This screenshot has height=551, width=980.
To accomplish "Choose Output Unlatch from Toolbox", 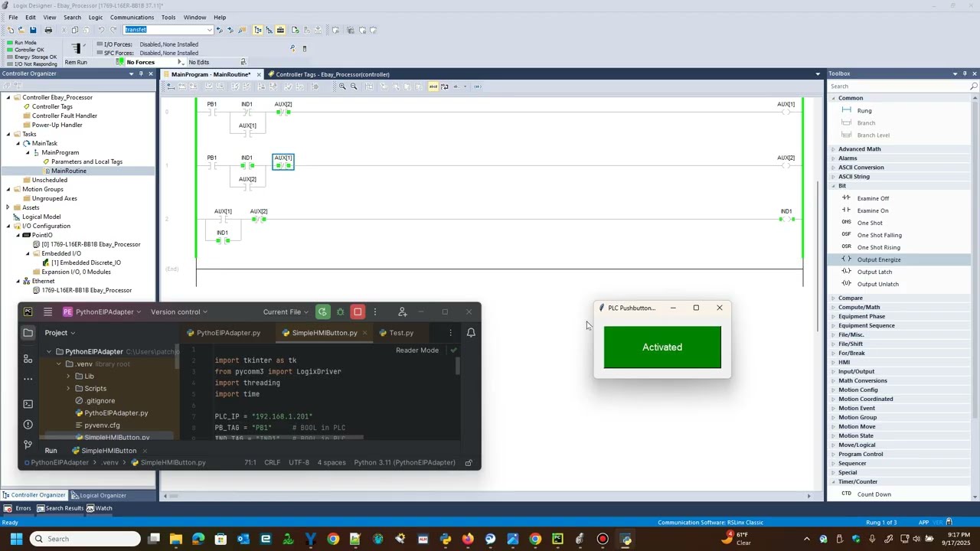I will 877,284.
